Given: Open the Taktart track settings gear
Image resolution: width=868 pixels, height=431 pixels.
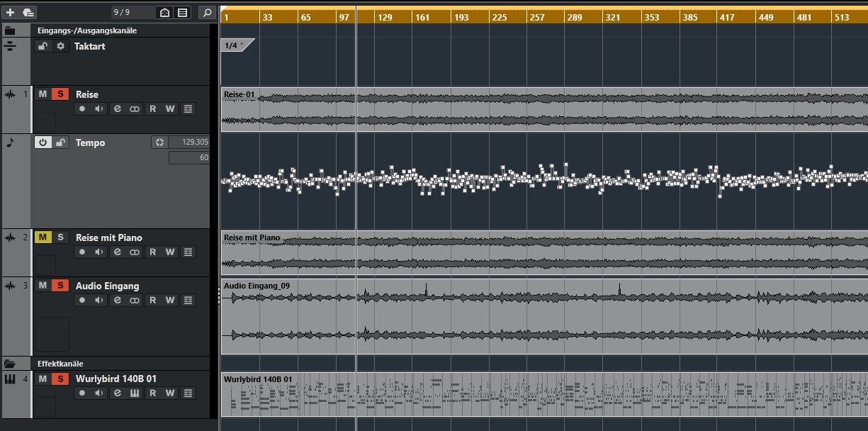Looking at the screenshot, I should point(60,46).
